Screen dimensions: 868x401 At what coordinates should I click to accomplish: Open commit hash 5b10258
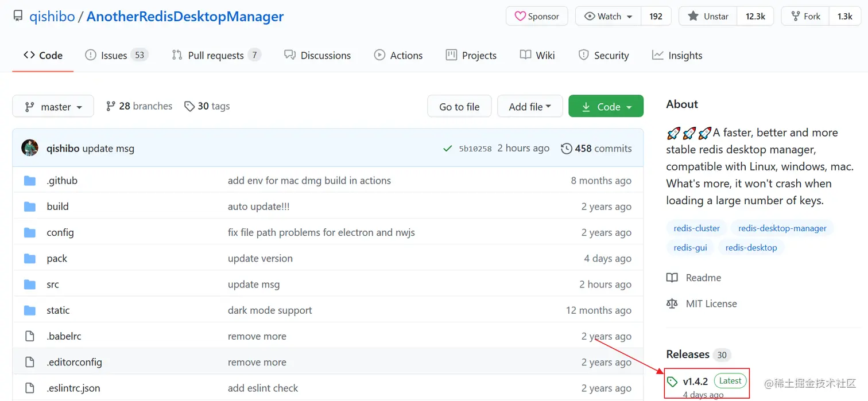pyautogui.click(x=475, y=149)
